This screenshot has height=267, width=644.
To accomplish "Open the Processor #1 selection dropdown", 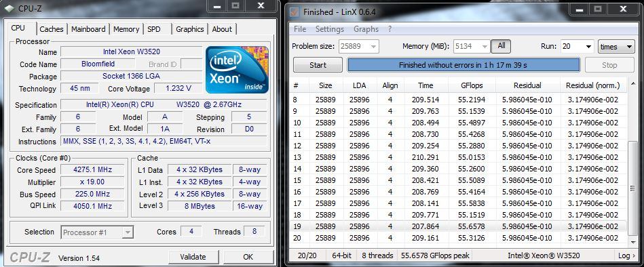I will point(97,232).
